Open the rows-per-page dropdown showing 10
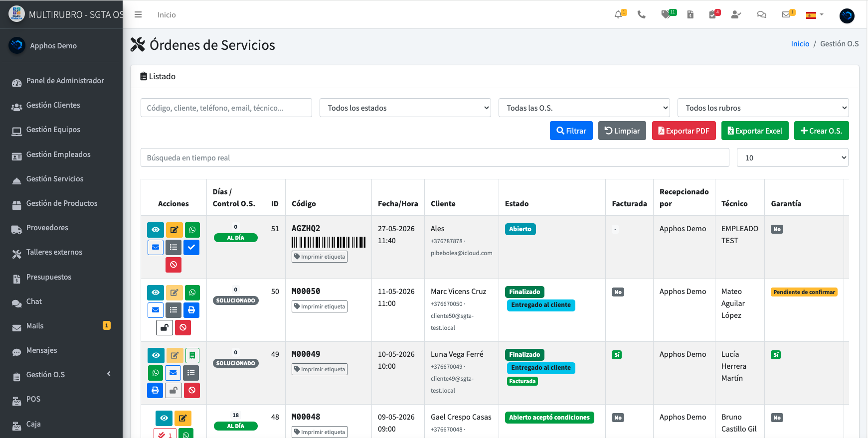This screenshot has width=868, height=438. [x=793, y=157]
